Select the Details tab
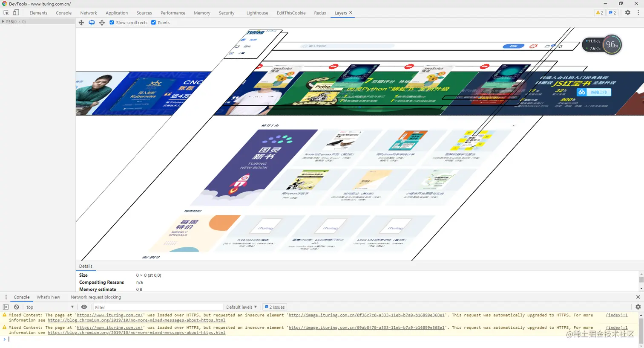Image resolution: width=644 pixels, height=348 pixels. point(86,266)
